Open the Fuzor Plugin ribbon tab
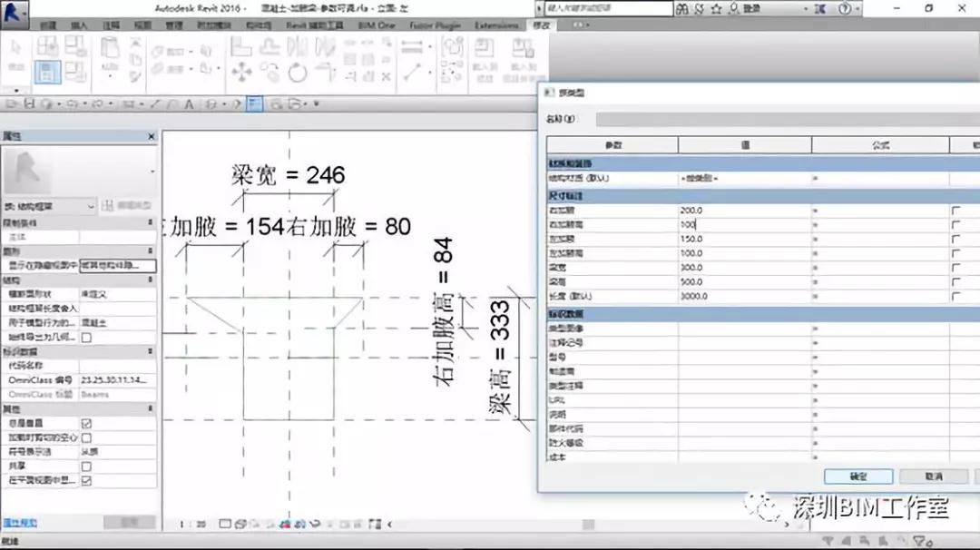Image resolution: width=980 pixels, height=550 pixels. (x=435, y=25)
